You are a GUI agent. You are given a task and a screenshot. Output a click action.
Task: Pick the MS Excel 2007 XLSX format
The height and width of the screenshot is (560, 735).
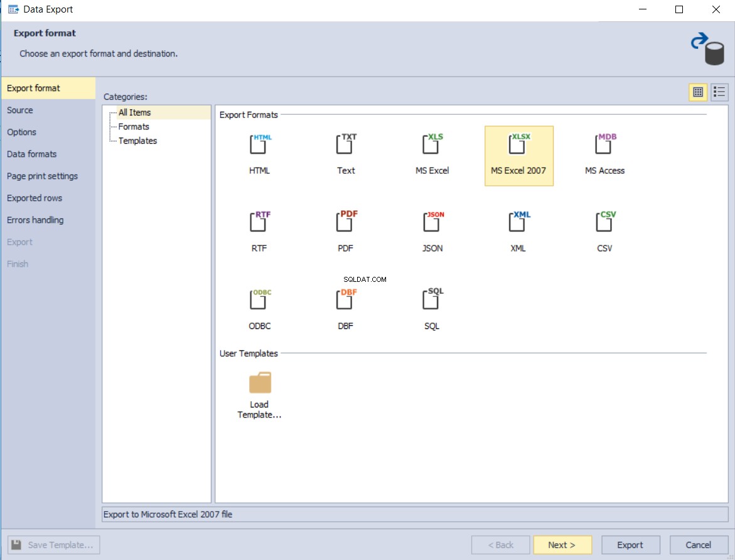click(519, 156)
